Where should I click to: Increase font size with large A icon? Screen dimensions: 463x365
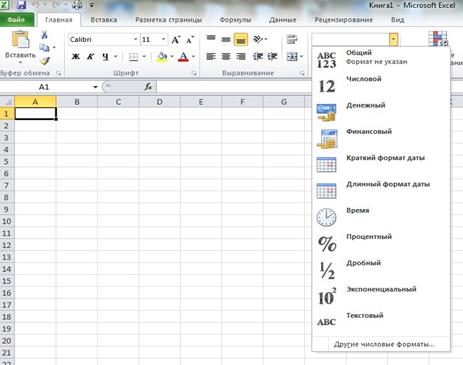pos(175,40)
